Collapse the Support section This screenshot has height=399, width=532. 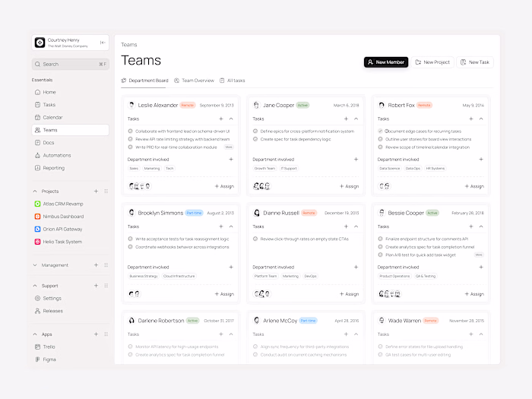[x=35, y=286]
